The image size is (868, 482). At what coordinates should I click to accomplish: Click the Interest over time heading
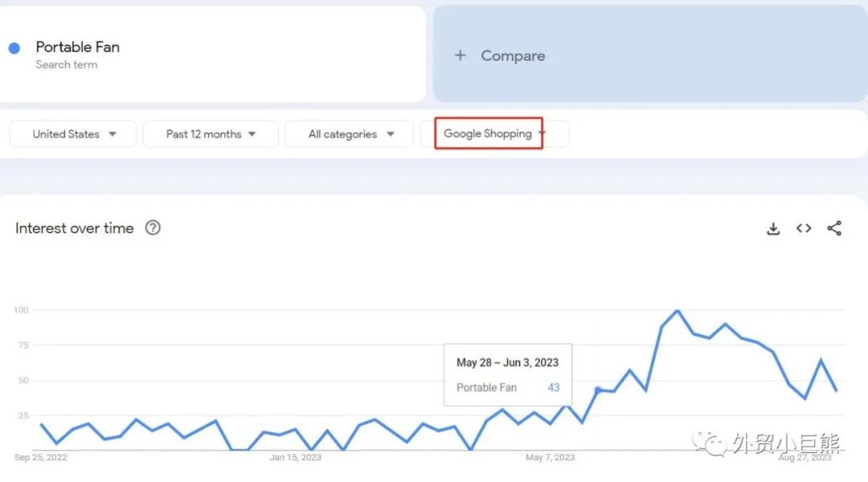coord(75,228)
